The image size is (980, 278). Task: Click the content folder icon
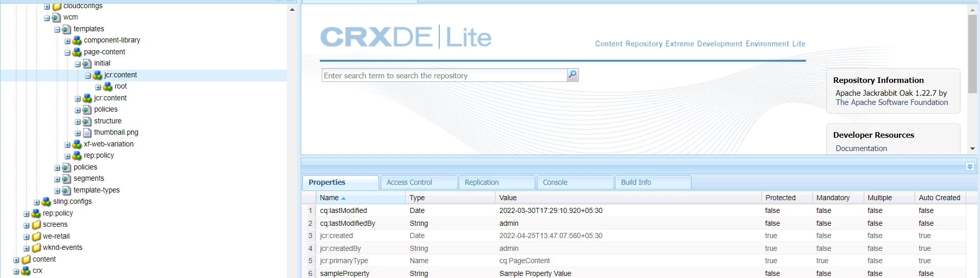coord(26,260)
